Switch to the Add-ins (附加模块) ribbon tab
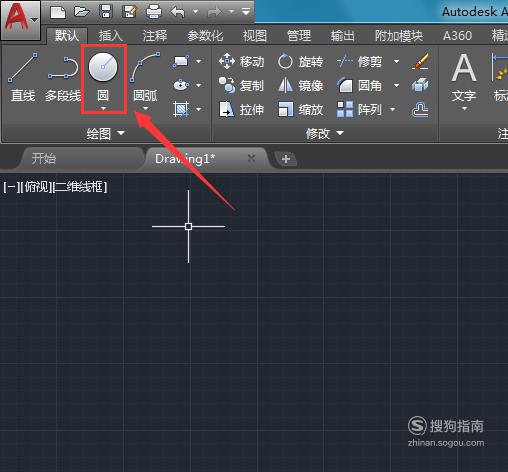 pyautogui.click(x=399, y=35)
